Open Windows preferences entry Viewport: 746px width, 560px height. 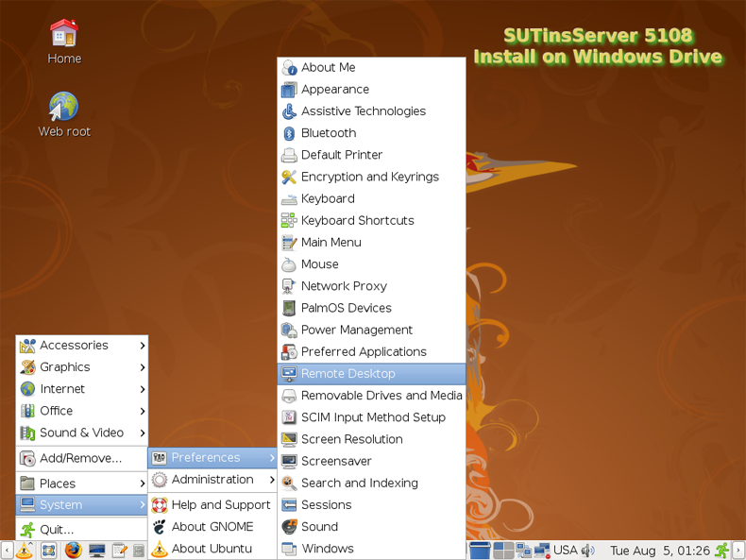point(371,549)
